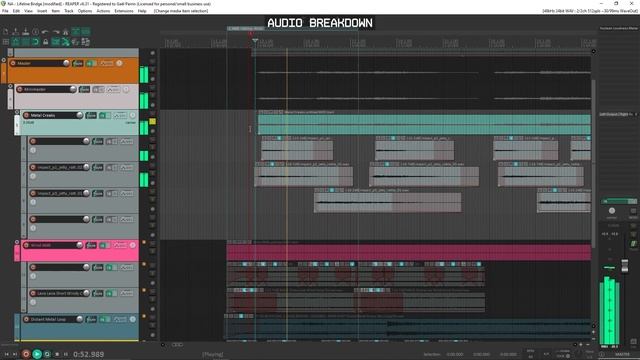Click the Metal Creaks volume knob
Viewport: 640px width, 360px height.
point(80,115)
